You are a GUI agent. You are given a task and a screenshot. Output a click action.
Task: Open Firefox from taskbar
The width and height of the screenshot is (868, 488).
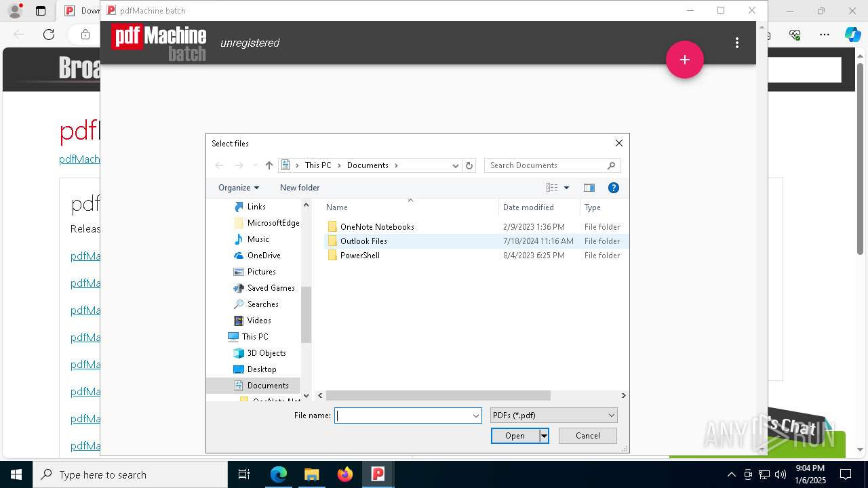click(344, 474)
